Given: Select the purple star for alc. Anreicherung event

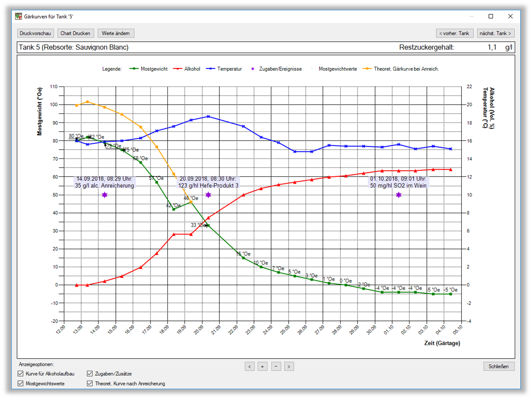Looking at the screenshot, I should coord(105,195).
